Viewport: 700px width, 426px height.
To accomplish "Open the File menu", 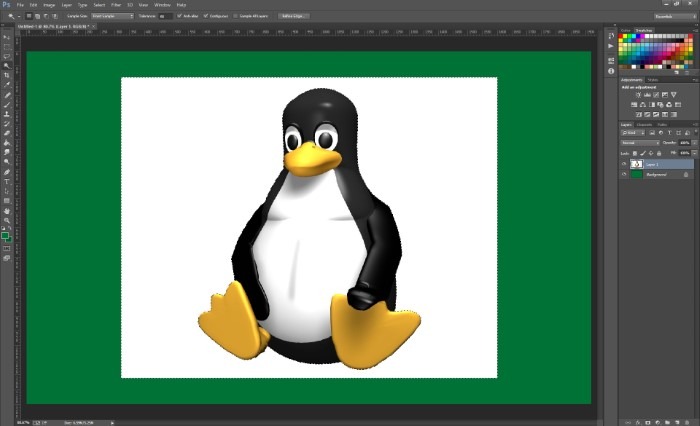I will 20,5.
